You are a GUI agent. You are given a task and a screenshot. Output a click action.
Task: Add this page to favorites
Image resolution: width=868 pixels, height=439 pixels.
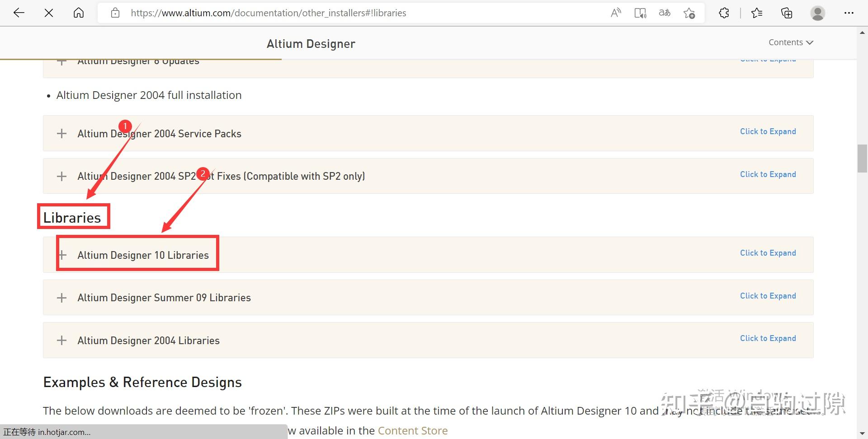click(x=689, y=13)
